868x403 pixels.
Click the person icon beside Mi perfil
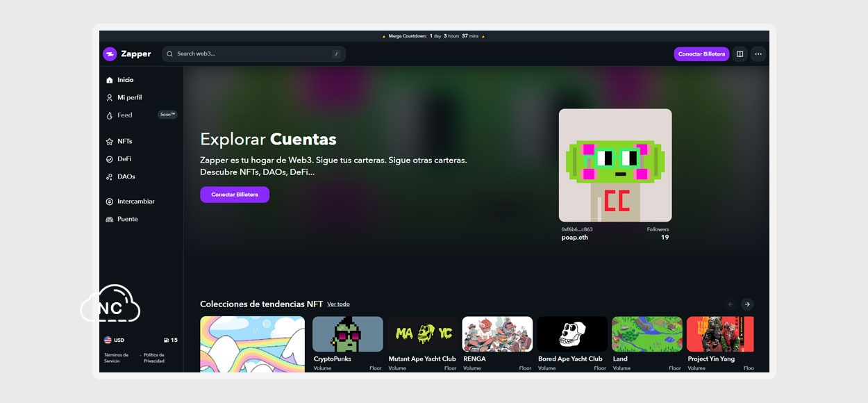(x=109, y=98)
